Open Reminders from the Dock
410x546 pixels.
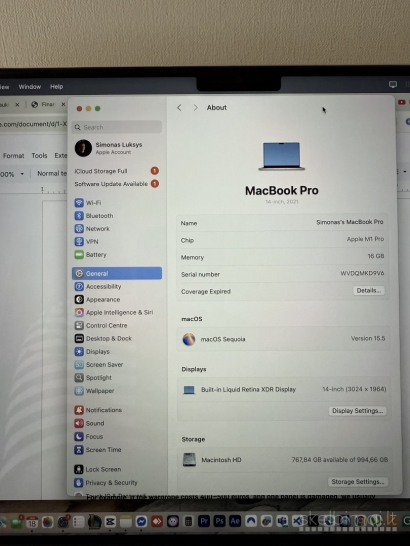(x=79, y=522)
